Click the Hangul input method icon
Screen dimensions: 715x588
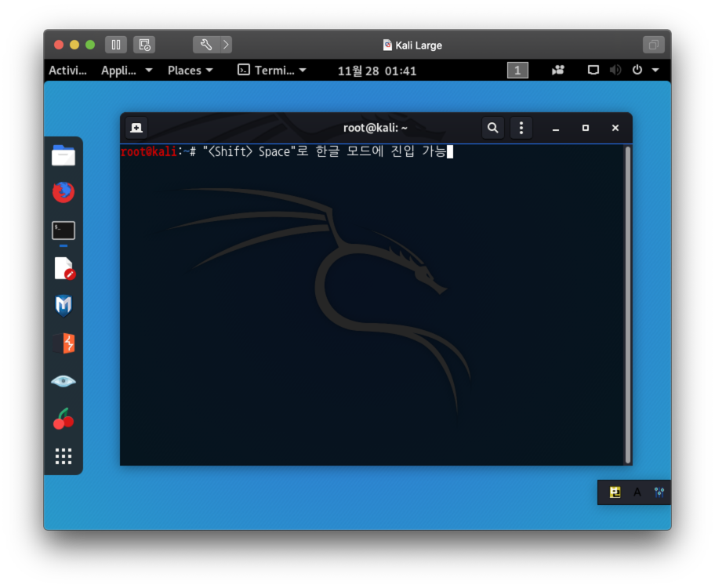pos(615,492)
